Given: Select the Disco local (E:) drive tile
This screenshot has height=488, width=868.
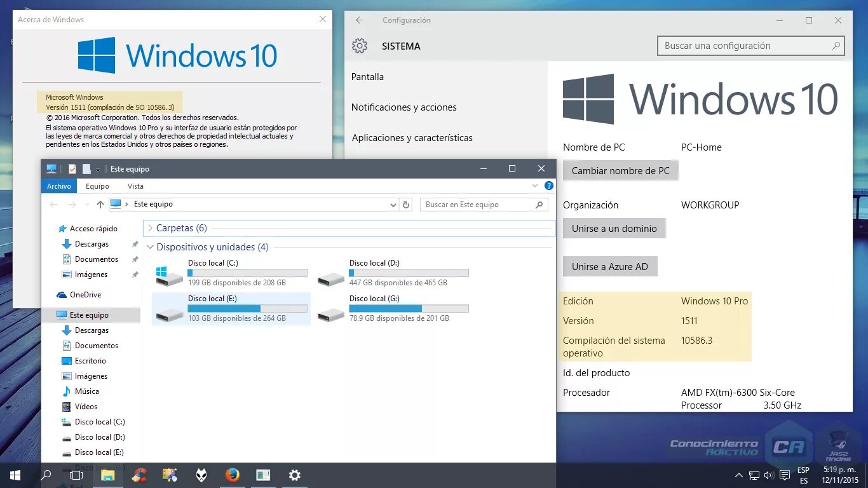Looking at the screenshot, I should click(231, 309).
